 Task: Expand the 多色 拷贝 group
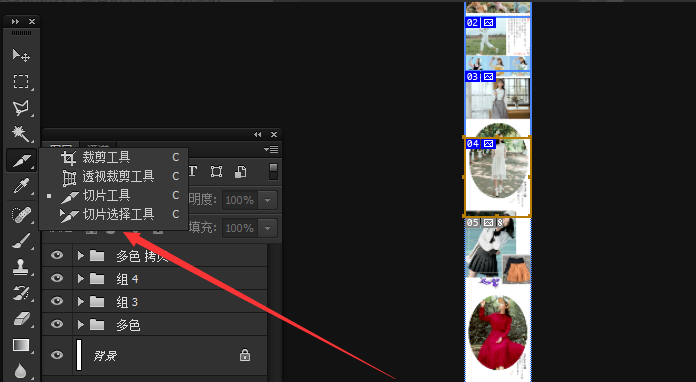[80, 256]
